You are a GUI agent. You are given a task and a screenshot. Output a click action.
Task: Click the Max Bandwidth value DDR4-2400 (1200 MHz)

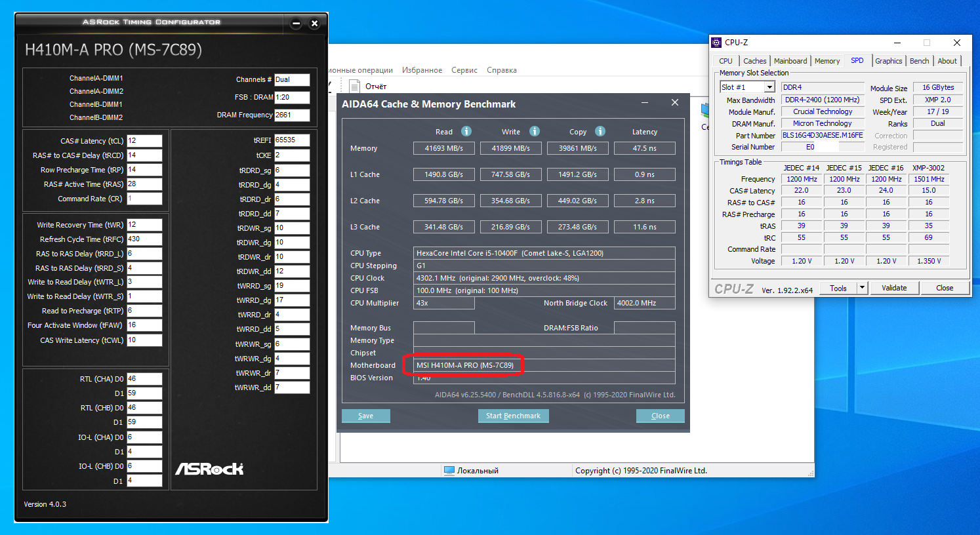(823, 100)
